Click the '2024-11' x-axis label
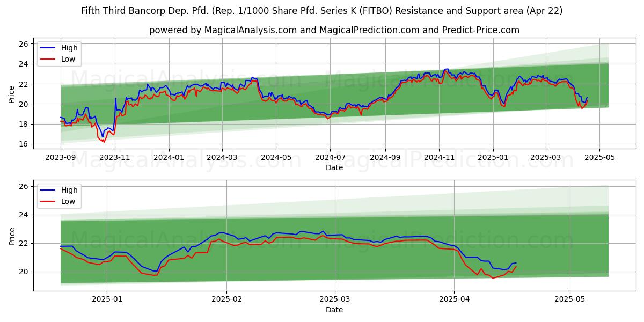644x322 pixels. point(439,157)
